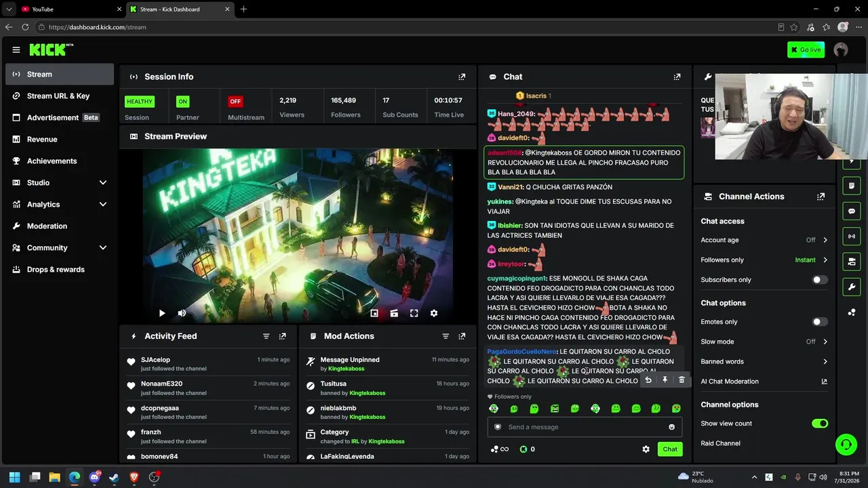Go to Advertisement Beta page

click(x=60, y=118)
